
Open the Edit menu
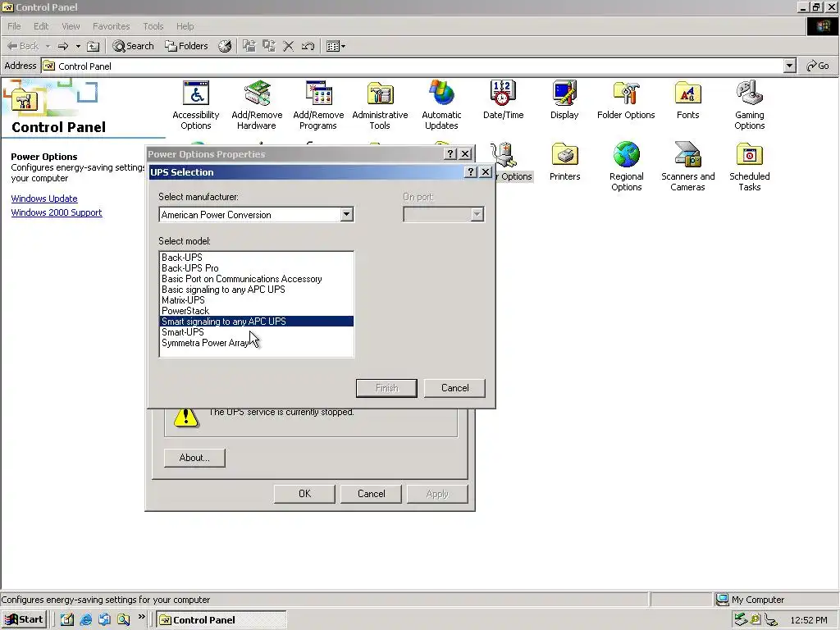click(x=41, y=26)
